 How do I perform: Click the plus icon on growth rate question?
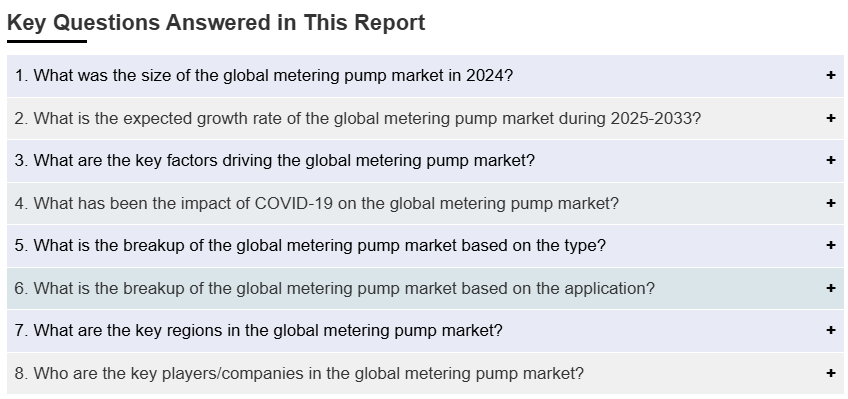point(831,118)
